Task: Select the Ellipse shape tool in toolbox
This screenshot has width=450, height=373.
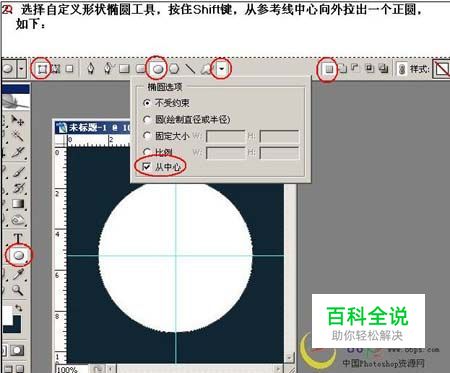Action: click(x=19, y=255)
